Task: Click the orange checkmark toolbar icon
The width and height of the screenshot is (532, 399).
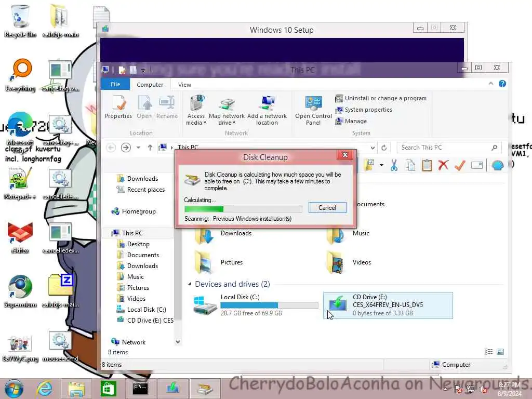Action: (x=460, y=165)
